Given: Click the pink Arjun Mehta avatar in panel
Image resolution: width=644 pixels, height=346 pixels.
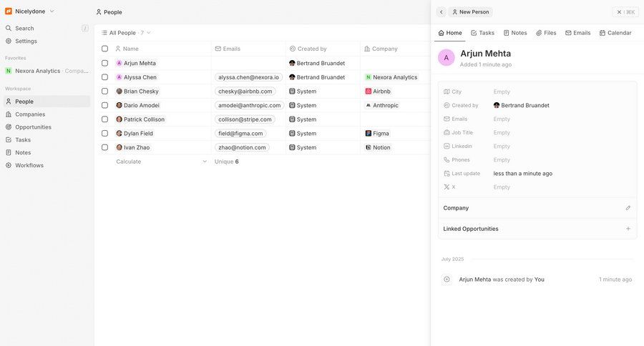Looking at the screenshot, I should pyautogui.click(x=447, y=57).
